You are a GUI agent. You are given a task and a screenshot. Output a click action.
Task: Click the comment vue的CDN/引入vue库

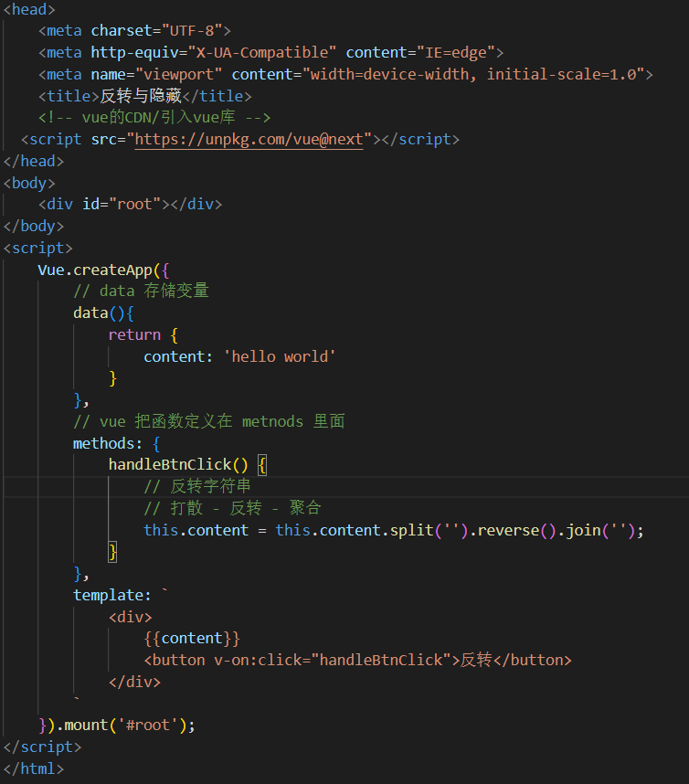[154, 118]
